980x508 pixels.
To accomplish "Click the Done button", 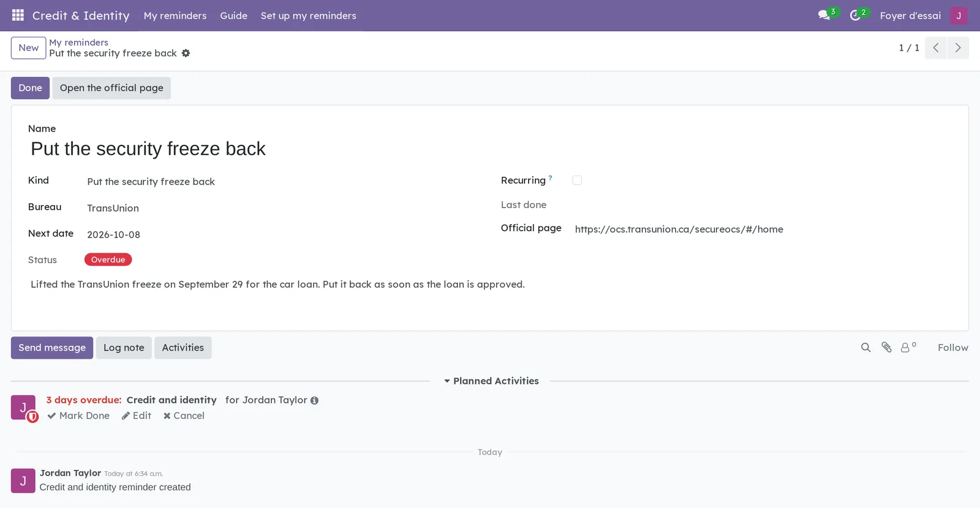I will tap(30, 88).
